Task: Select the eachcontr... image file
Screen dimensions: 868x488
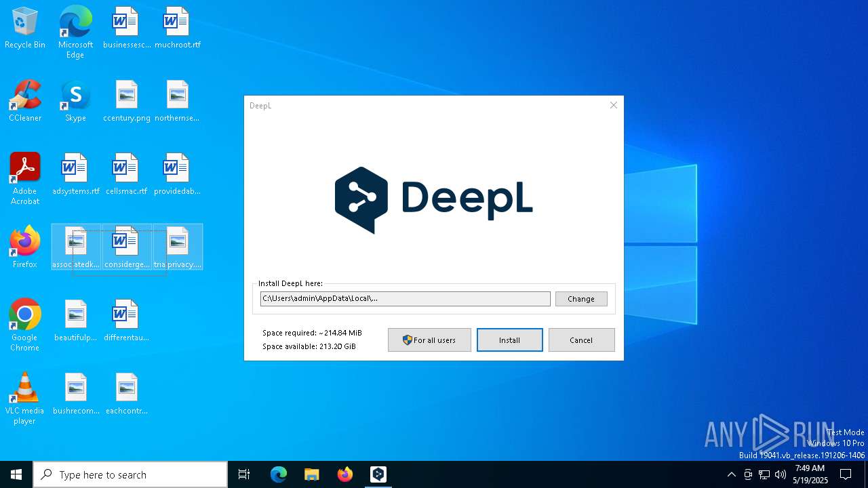Action: [127, 394]
